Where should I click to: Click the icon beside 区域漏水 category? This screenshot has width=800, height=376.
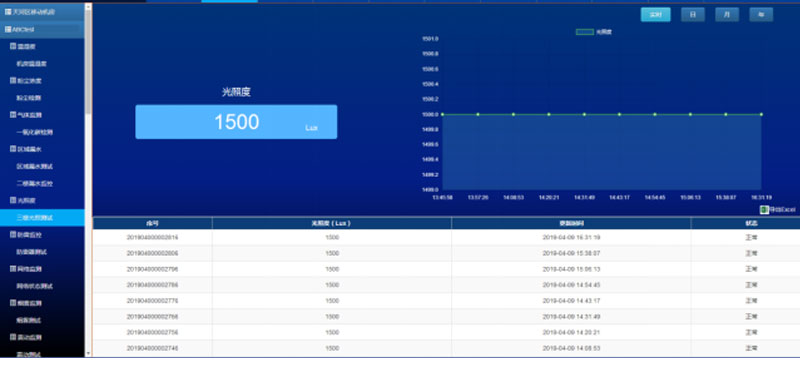coord(13,149)
